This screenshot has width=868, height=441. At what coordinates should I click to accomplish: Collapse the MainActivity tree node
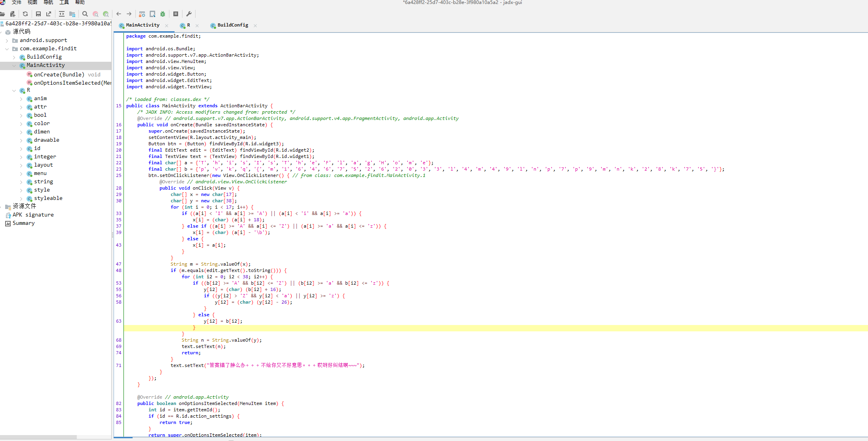(x=14, y=65)
